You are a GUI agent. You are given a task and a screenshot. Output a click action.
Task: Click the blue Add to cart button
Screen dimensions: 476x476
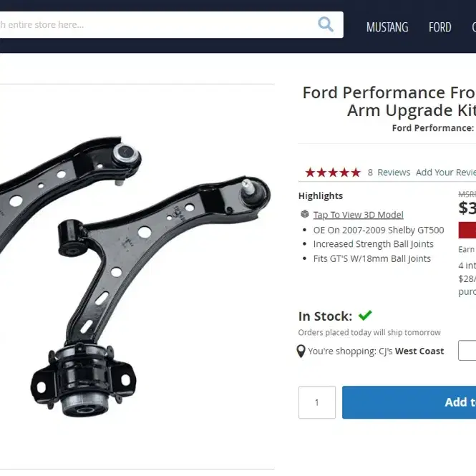tap(409, 402)
